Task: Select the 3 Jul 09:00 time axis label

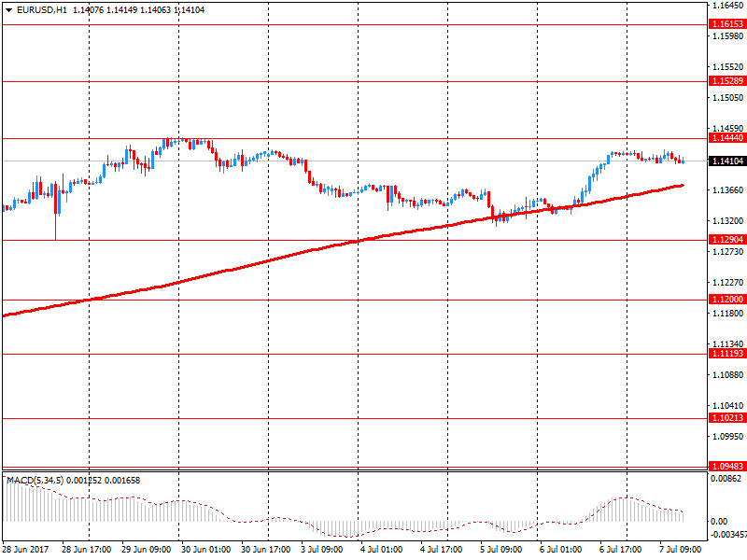Action: click(321, 550)
